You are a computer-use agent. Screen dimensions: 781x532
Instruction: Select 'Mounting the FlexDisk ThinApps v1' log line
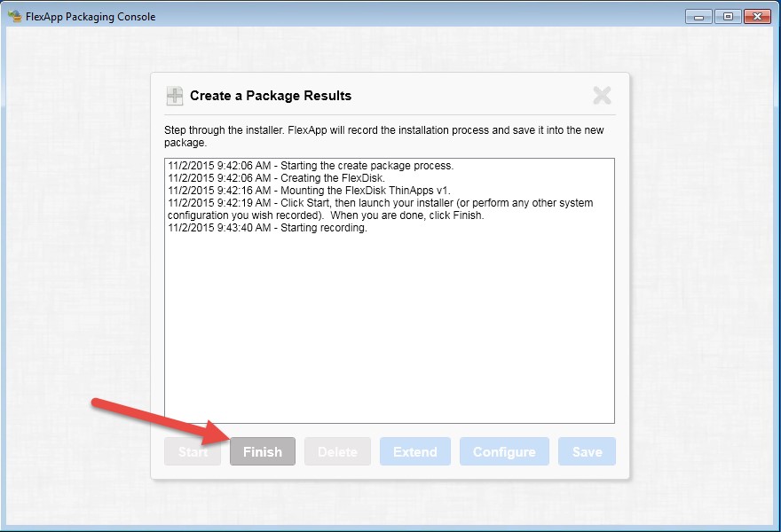click(x=309, y=190)
